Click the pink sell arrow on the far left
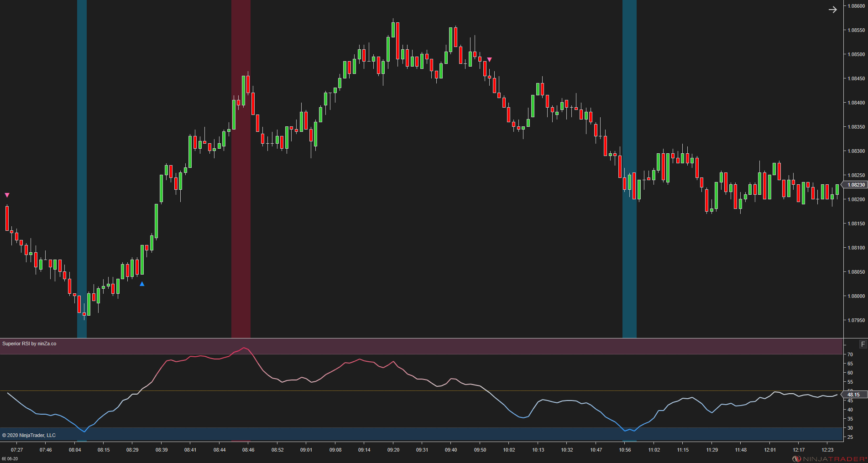 pyautogui.click(x=6, y=194)
